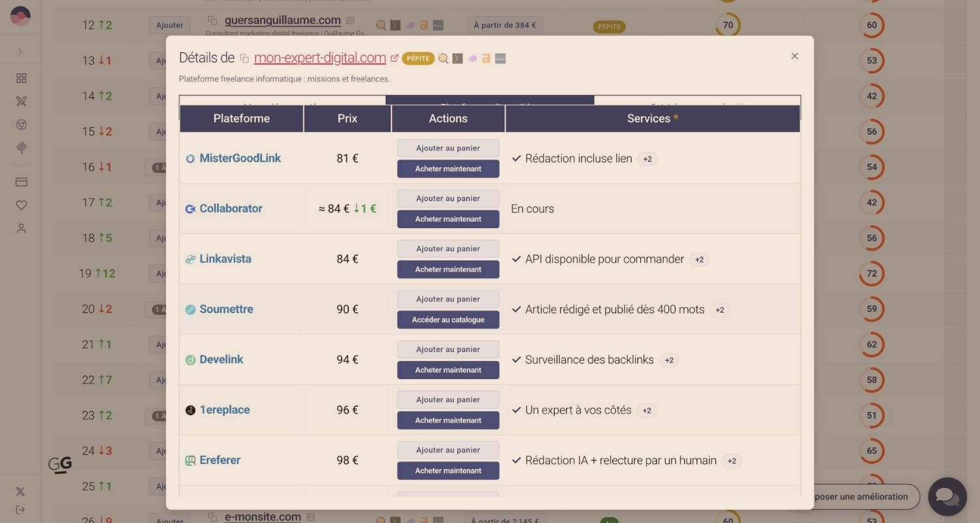Click the app logo in the sidebar
Image resolution: width=980 pixels, height=523 pixels.
pos(21,16)
